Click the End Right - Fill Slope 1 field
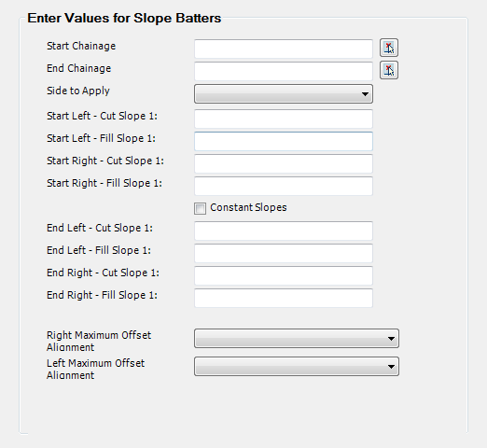This screenshot has width=487, height=448. 284,298
